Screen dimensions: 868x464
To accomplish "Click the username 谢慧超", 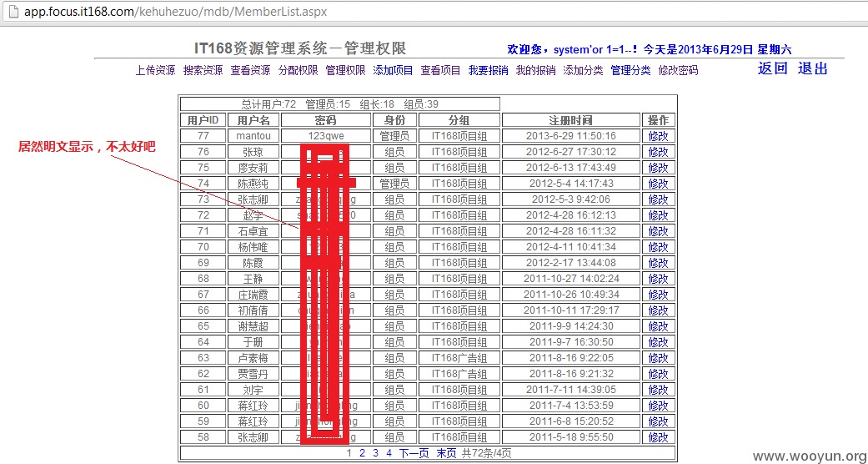I will 253,326.
